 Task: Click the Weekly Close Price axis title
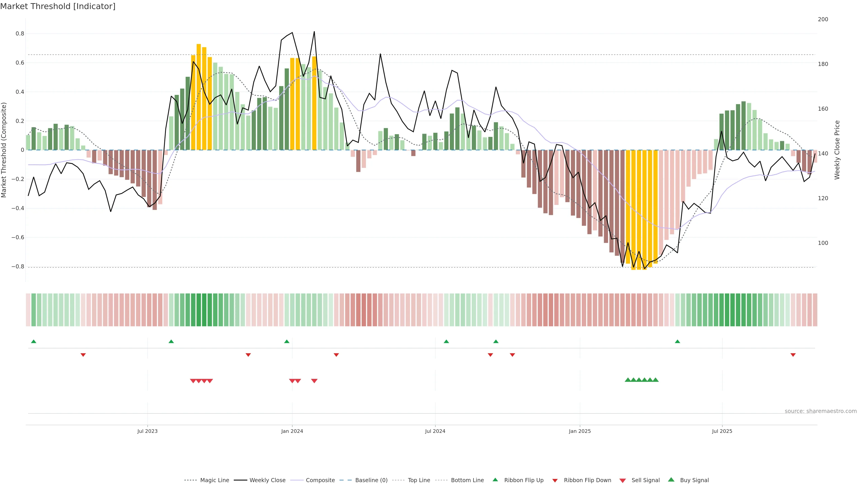837,150
